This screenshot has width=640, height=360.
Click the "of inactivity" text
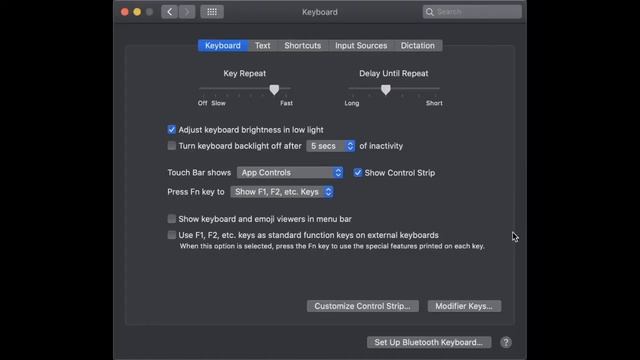tap(381, 146)
